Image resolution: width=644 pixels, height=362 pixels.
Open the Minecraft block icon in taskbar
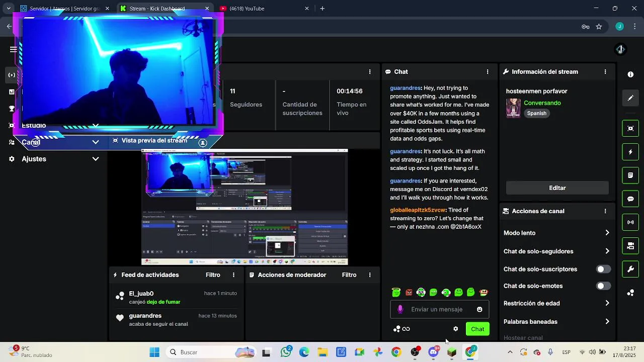point(452,352)
